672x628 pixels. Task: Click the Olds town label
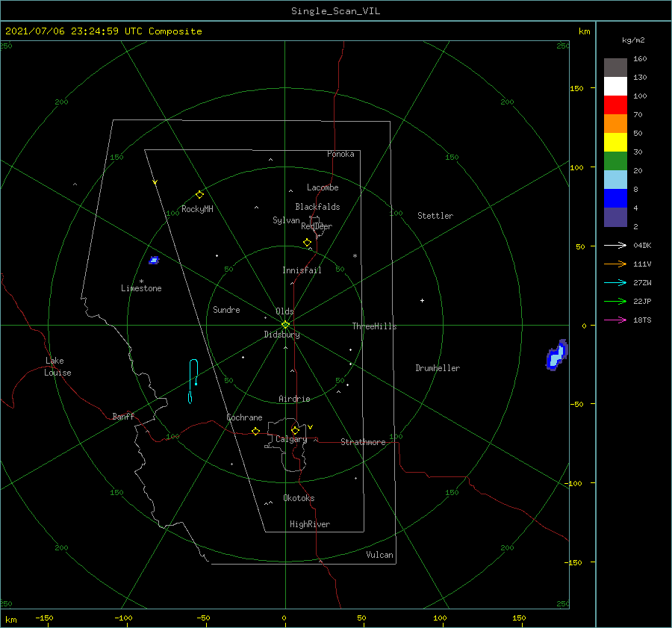pyautogui.click(x=284, y=311)
